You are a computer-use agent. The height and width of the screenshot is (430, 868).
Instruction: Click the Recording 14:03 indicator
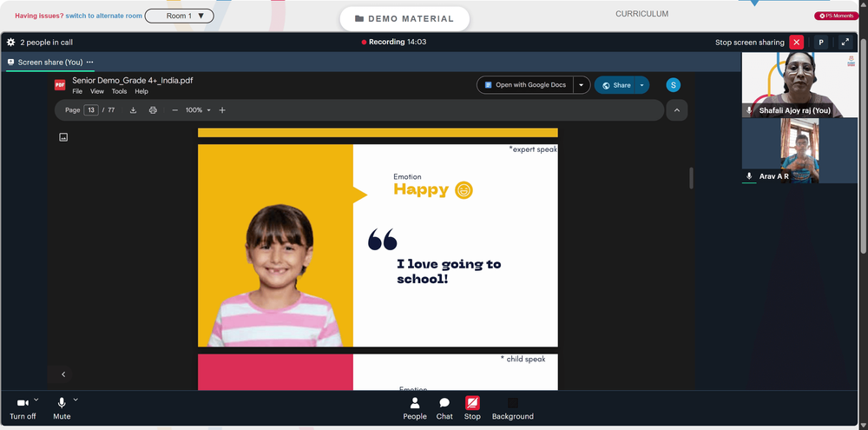[393, 42]
